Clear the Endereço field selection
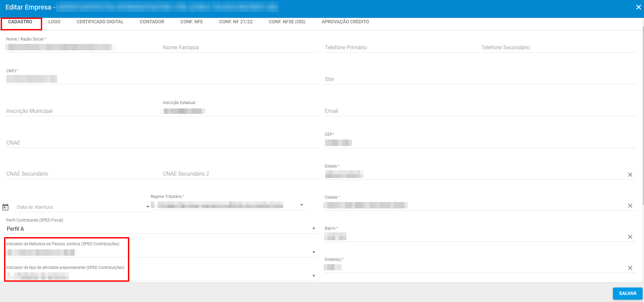The width and height of the screenshot is (644, 302). coord(630,268)
